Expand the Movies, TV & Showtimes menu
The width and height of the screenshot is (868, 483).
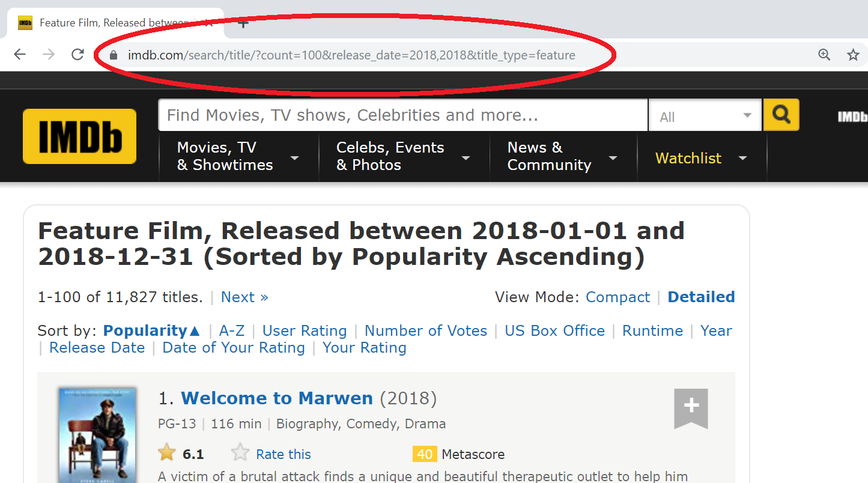[238, 157]
